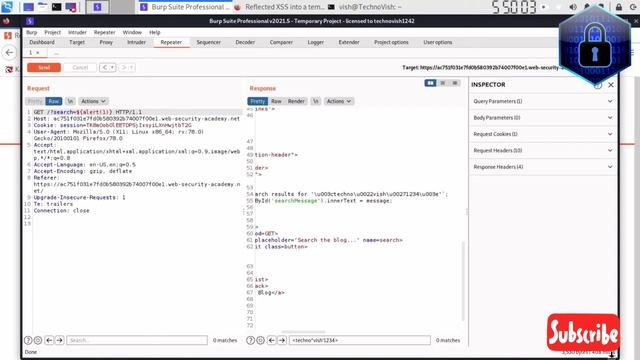Click the response horizontal scrollbar
The height and width of the screenshot is (360, 640).
(303, 332)
